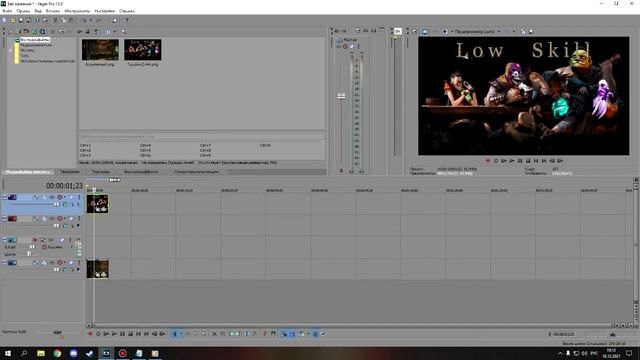
Task: Save the project via the toolbar Save icon
Action: pyautogui.click(x=21, y=20)
